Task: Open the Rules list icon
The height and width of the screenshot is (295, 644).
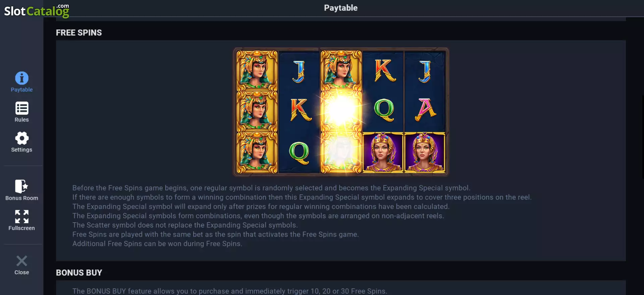Action: [22, 108]
